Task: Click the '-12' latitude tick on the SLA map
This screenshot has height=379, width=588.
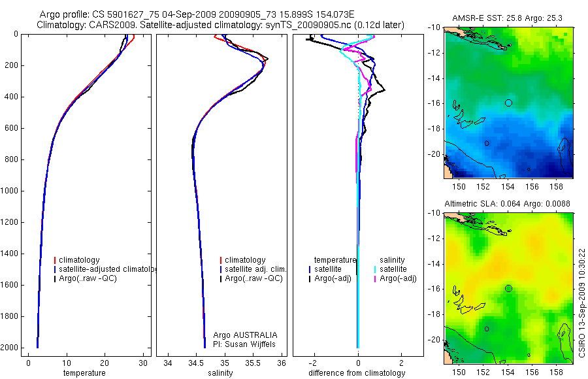Action: 434,239
